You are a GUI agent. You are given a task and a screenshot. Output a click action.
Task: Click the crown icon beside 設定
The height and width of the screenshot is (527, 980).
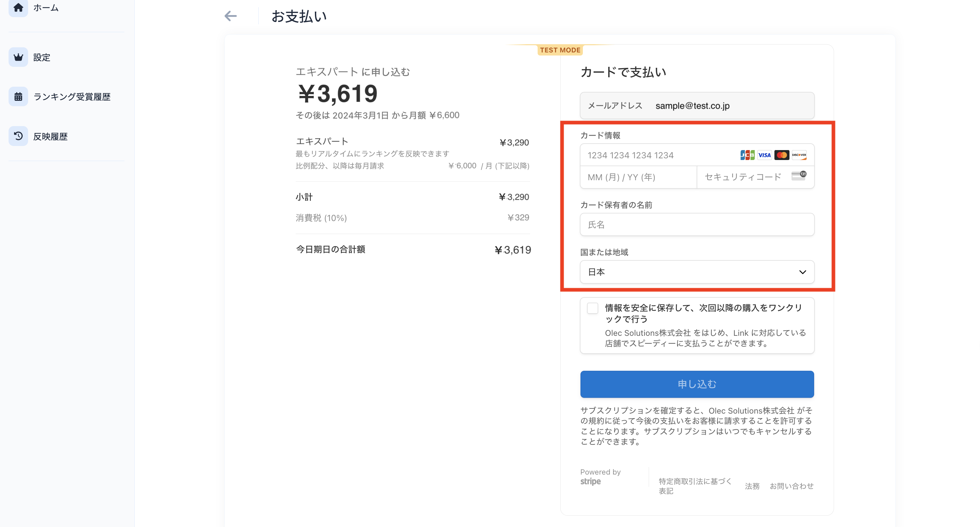18,57
